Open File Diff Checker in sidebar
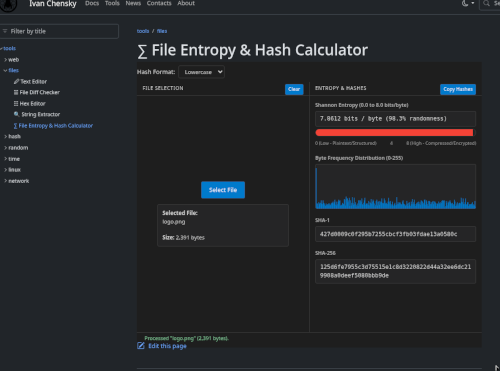 point(37,92)
